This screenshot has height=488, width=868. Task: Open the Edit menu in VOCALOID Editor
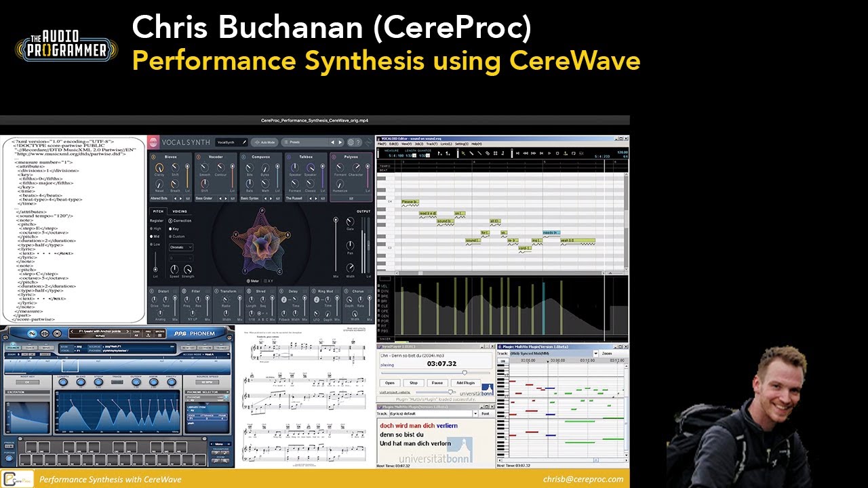(394, 144)
